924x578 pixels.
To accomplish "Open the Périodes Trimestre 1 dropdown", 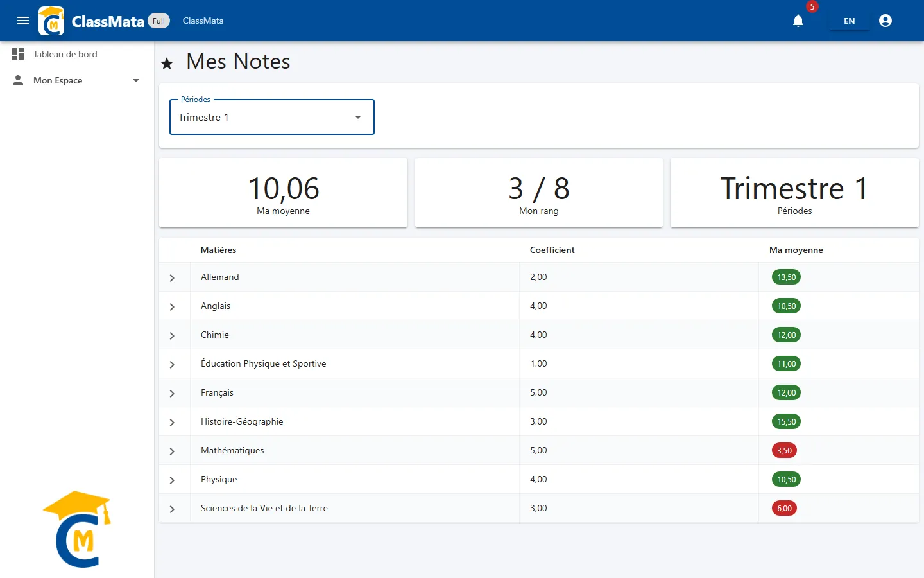I will (272, 117).
